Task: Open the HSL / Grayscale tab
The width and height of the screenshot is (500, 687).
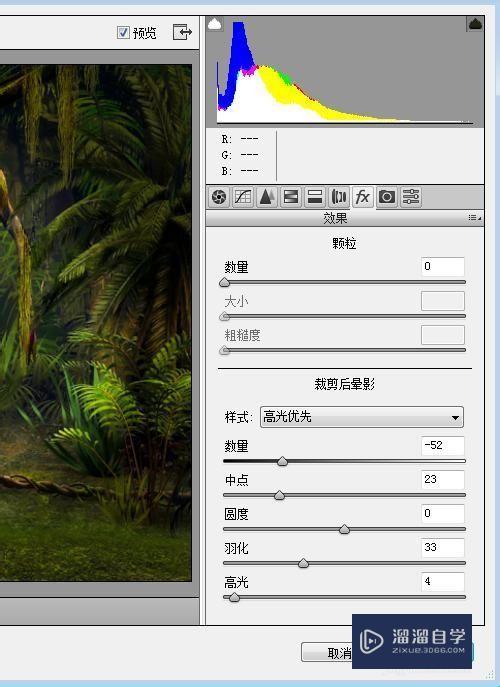Action: pyautogui.click(x=291, y=197)
